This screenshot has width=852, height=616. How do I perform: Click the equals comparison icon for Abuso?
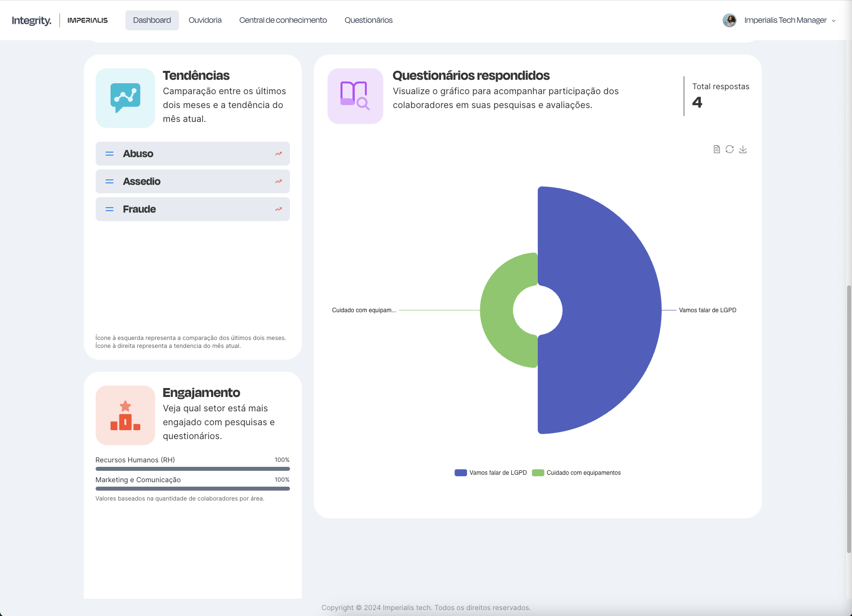point(110,154)
